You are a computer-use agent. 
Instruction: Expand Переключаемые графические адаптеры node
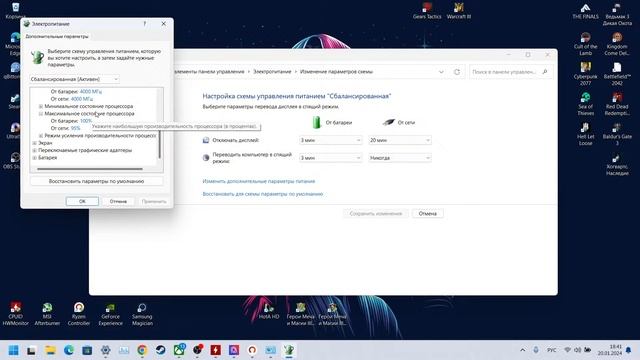(x=34, y=150)
